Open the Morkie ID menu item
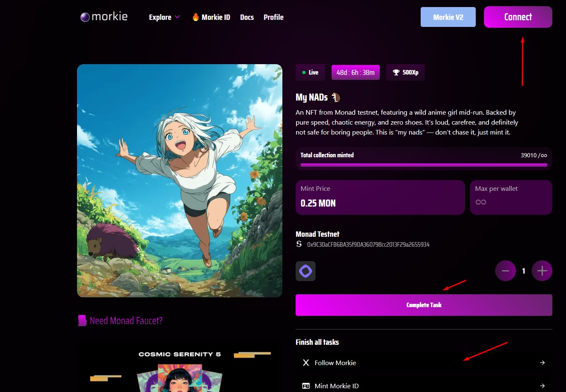This screenshot has width=566, height=392. (211, 17)
